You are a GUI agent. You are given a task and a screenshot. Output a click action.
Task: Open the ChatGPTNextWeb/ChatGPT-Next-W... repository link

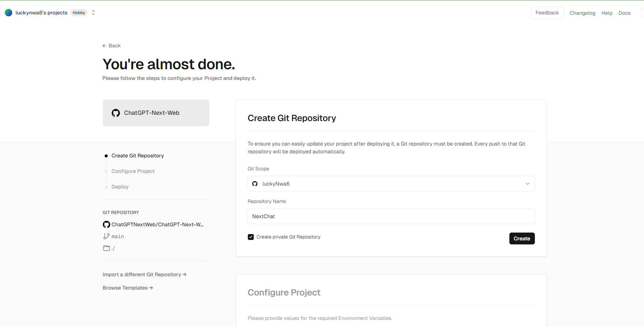[x=158, y=224]
